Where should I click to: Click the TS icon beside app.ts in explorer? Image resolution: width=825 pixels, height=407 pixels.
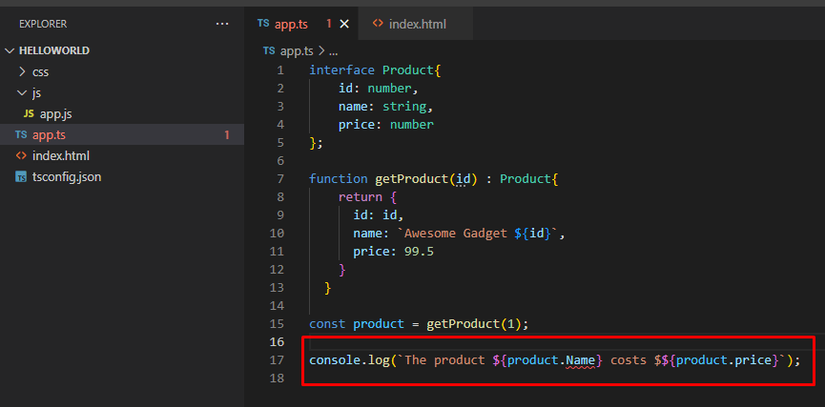click(21, 135)
